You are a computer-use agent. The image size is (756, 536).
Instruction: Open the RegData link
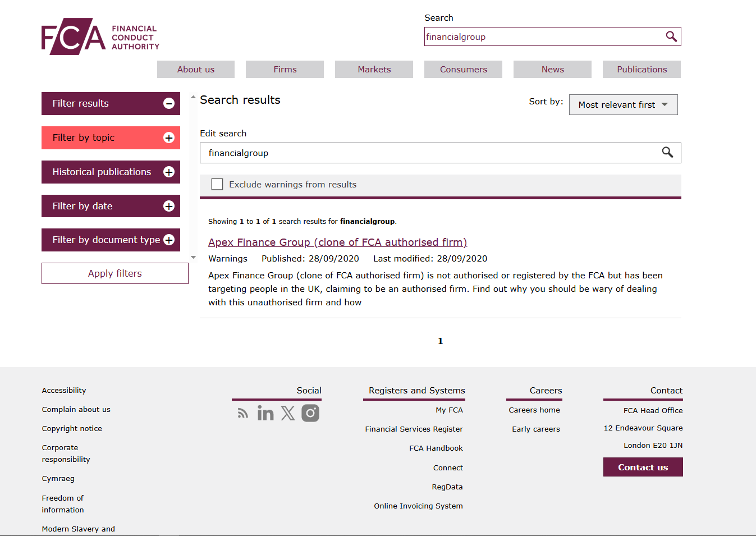click(x=447, y=487)
